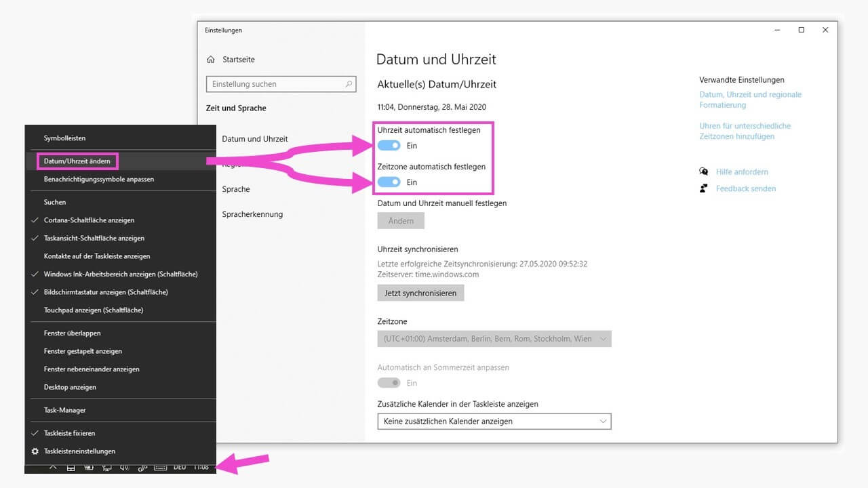Screen dimensions: 868x488
Task: Click the Ändern button
Action: click(401, 221)
